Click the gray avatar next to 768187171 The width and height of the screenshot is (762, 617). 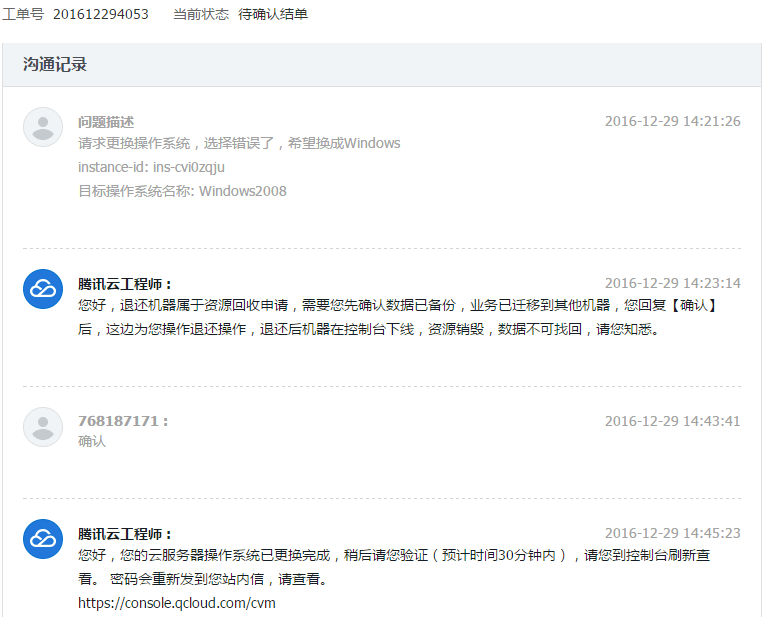point(43,427)
